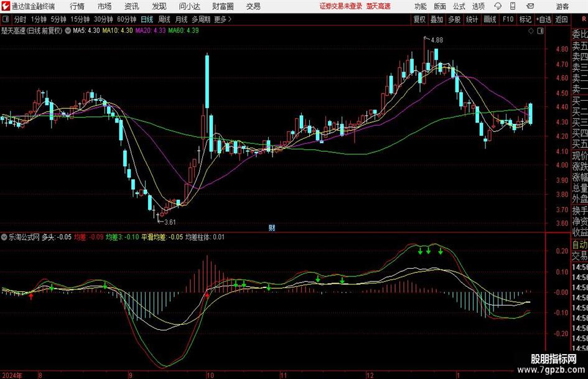Image resolution: width=588 pixels, height=379 pixels.
Task: Click the 2024年 date axis label
Action: click(x=12, y=375)
